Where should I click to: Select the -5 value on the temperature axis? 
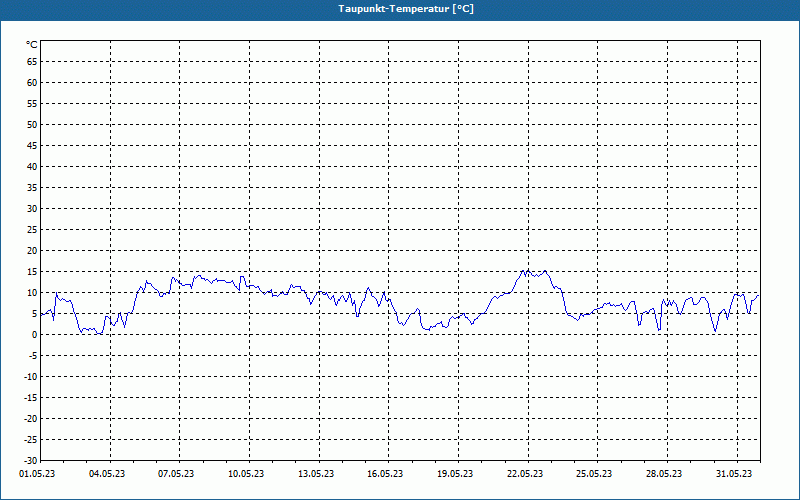(33, 356)
